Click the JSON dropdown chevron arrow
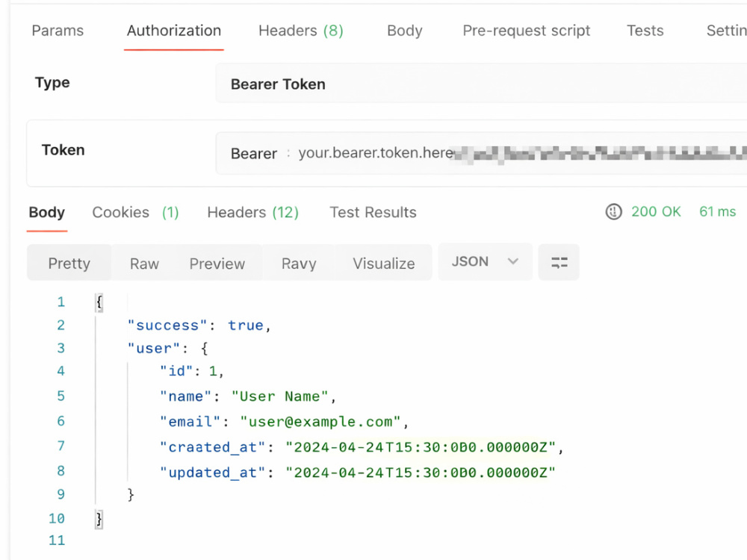This screenshot has height=560, width=747. tap(513, 261)
